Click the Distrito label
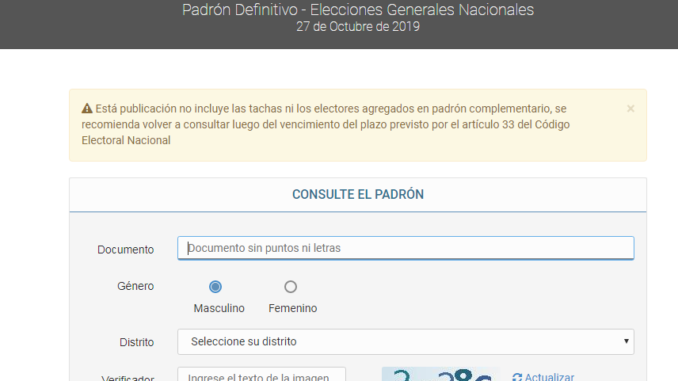 137,342
